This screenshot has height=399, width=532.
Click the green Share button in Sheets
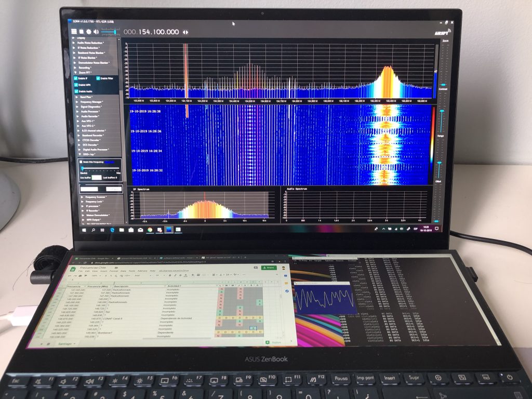tap(270, 268)
